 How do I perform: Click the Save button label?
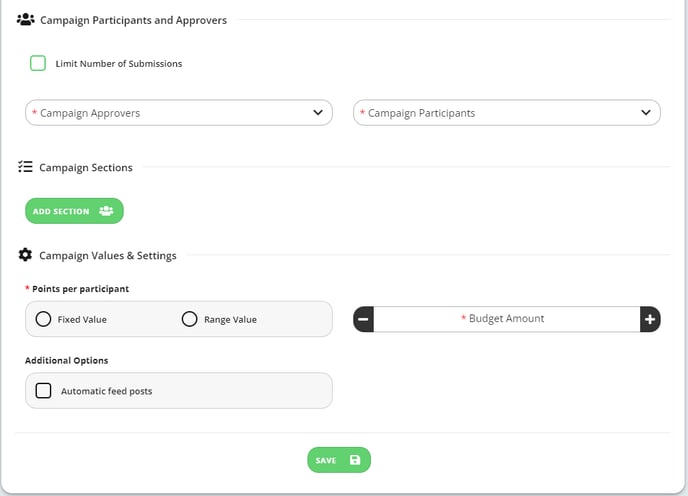point(326,460)
